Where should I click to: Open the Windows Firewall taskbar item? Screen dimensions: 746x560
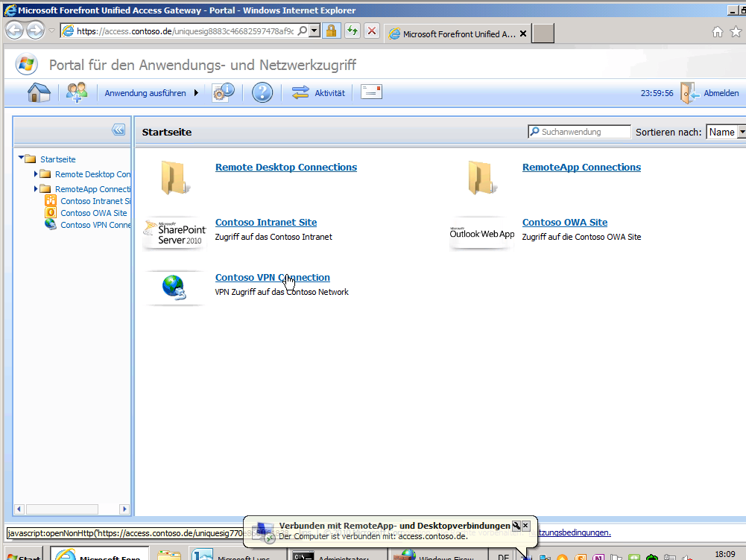(x=439, y=554)
